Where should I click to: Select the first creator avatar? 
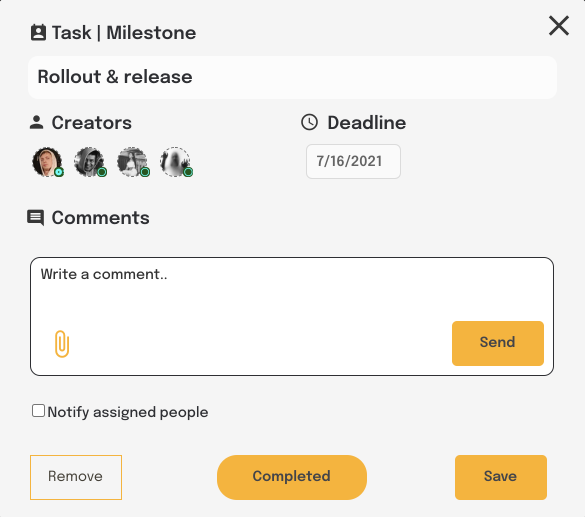(x=47, y=162)
